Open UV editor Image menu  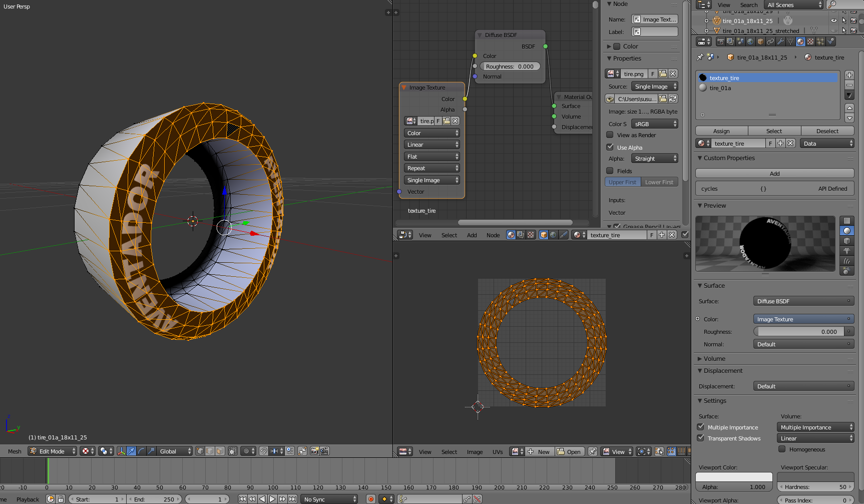coord(475,452)
